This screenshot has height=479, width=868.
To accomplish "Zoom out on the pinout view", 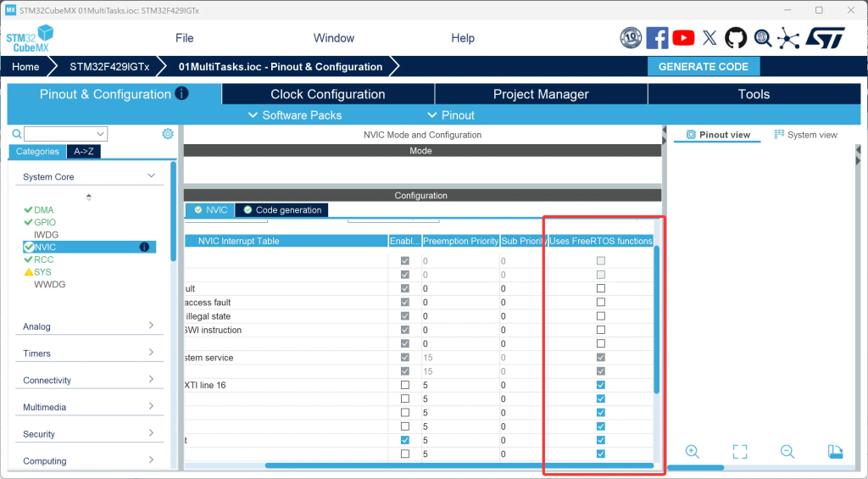I will (x=787, y=452).
